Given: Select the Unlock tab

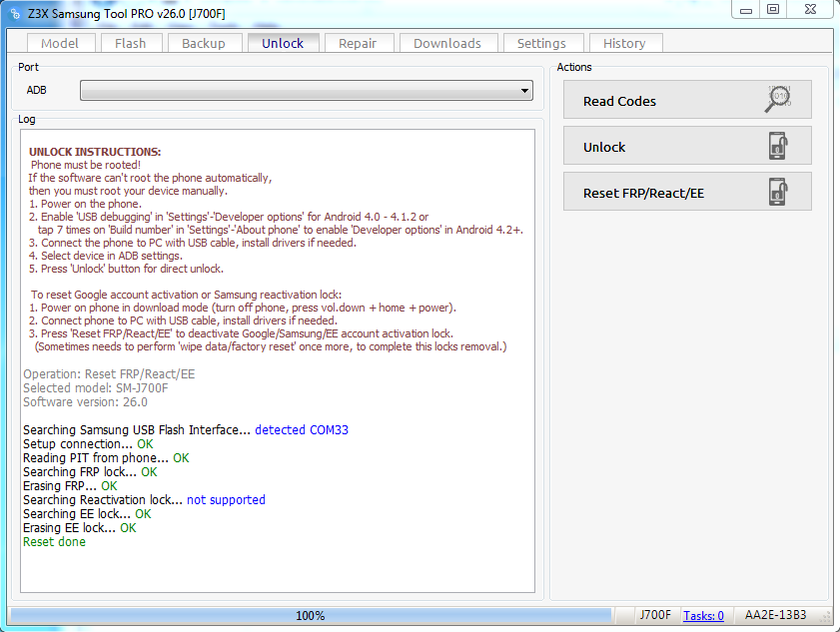Looking at the screenshot, I should click(283, 43).
